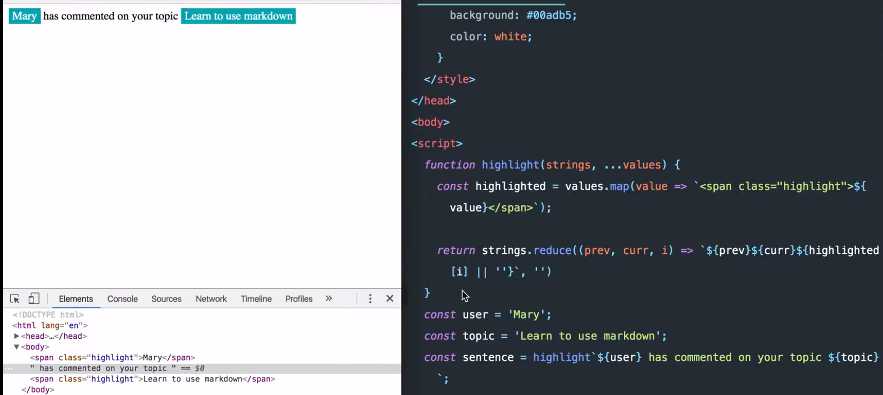Click the 'const highlighted' line in editor
883x395 pixels.
click(x=651, y=187)
